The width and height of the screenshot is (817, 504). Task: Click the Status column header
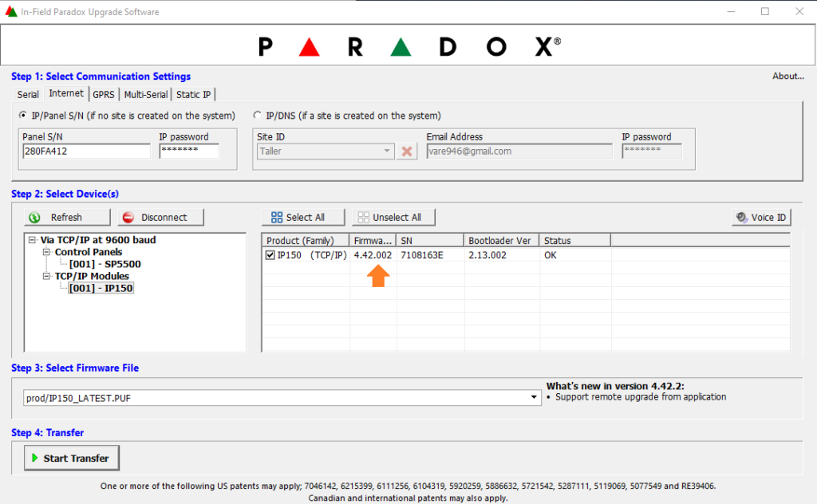[574, 241]
